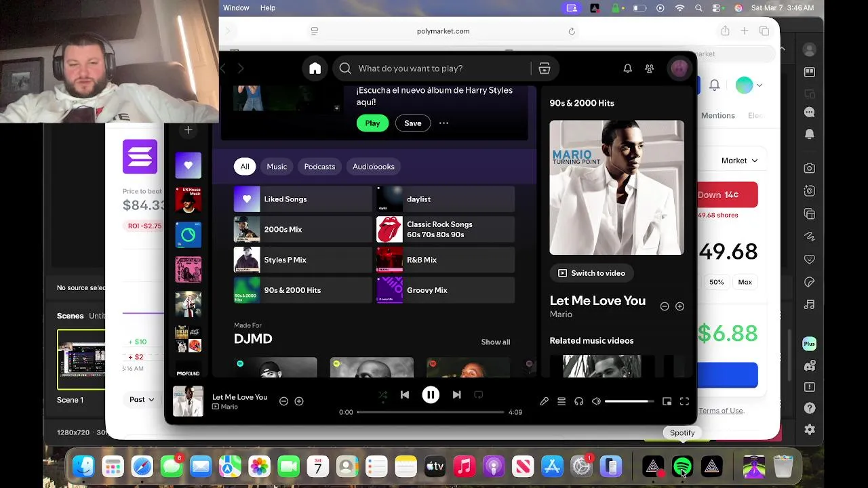Viewport: 868px width, 488px height.
Task: Go to Spotify Home icon
Action: click(x=315, y=68)
